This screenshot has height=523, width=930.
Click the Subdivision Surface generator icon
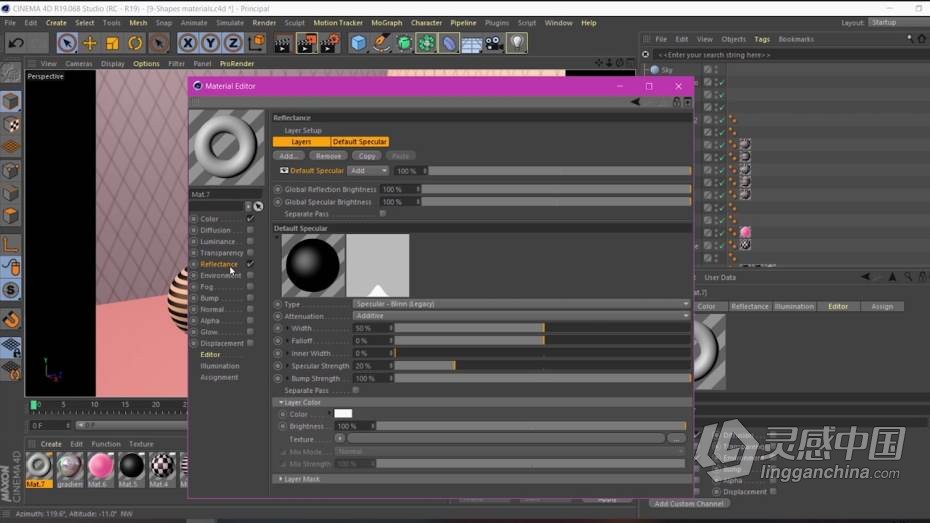(404, 43)
